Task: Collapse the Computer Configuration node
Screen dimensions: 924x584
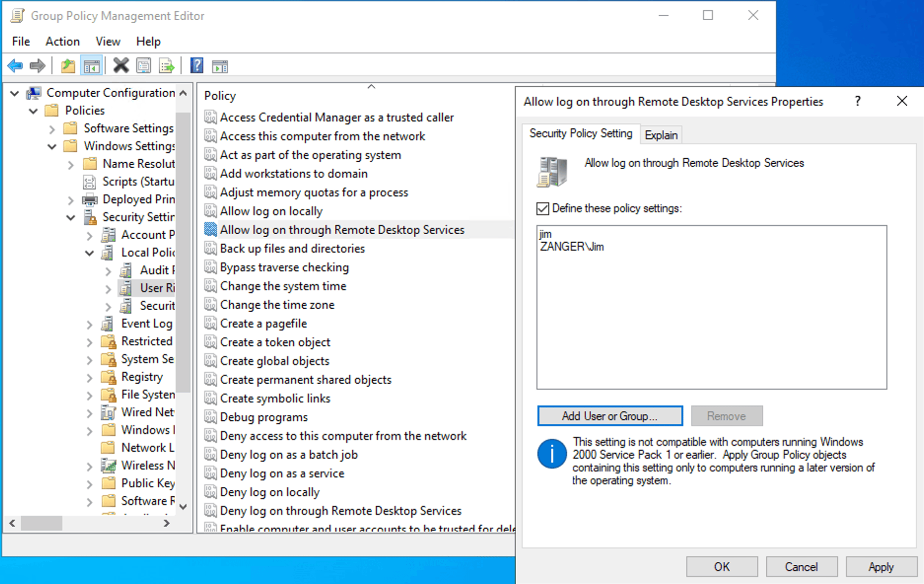Action: click(x=14, y=93)
